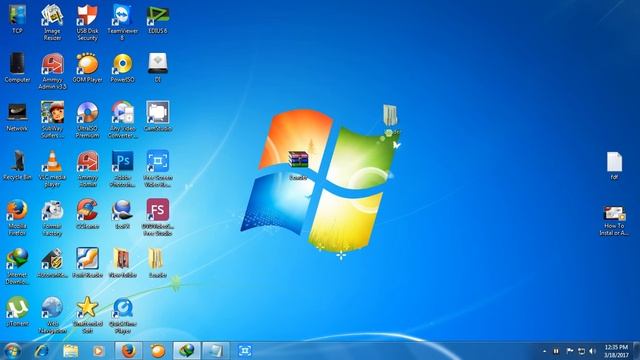Select the Loader WinRAR archive icon

tap(298, 166)
